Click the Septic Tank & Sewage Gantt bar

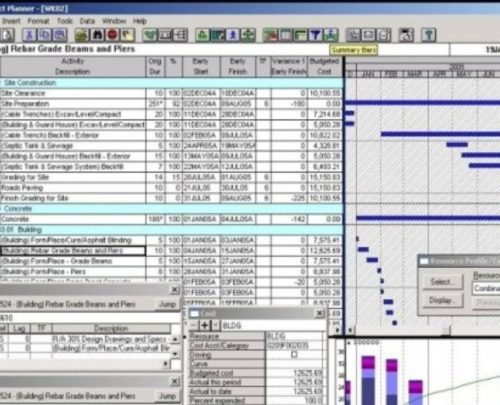tap(457, 145)
